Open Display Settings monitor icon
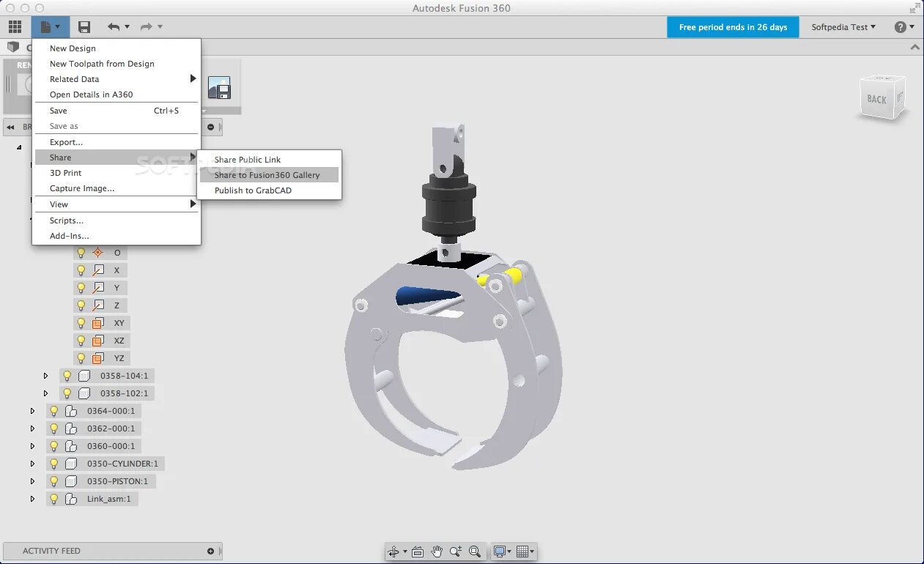Image resolution: width=924 pixels, height=564 pixels. [x=500, y=552]
